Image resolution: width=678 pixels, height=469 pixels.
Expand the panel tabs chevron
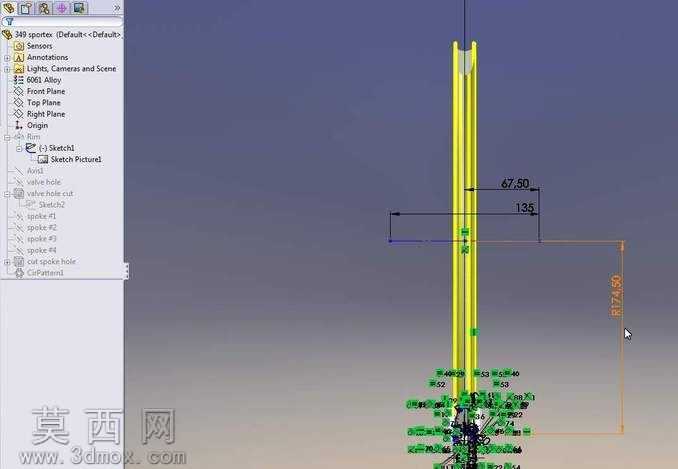pos(116,8)
